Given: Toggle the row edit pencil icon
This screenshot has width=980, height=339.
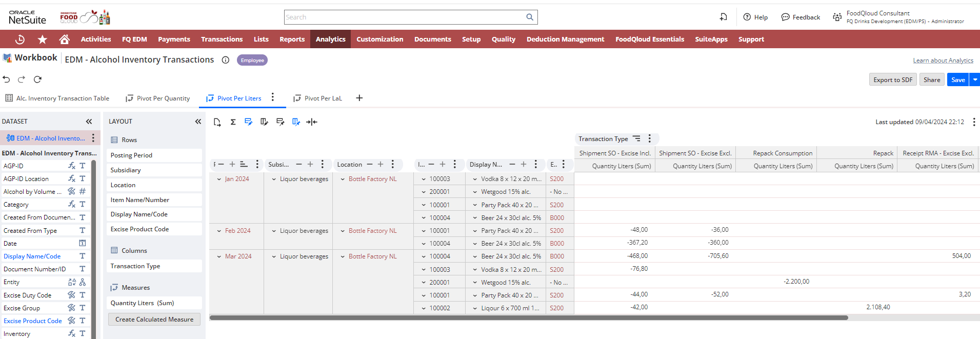Looking at the screenshot, I should coord(249,122).
